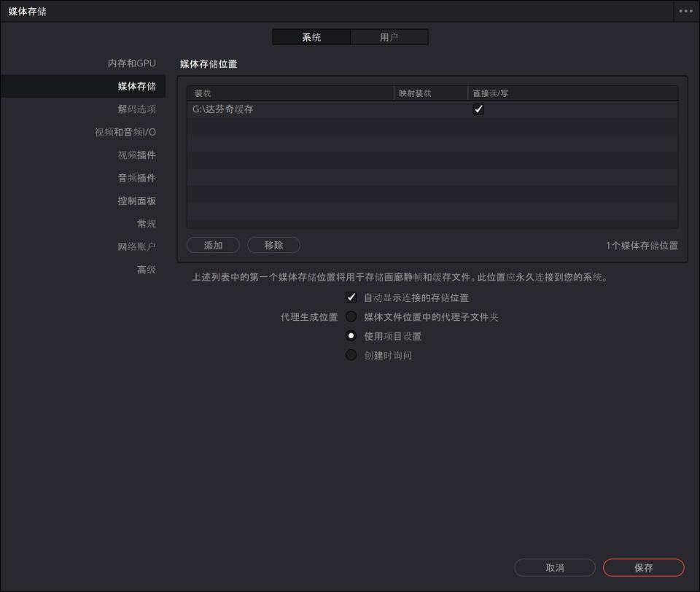Click 取消 to discard changes

[x=554, y=567]
